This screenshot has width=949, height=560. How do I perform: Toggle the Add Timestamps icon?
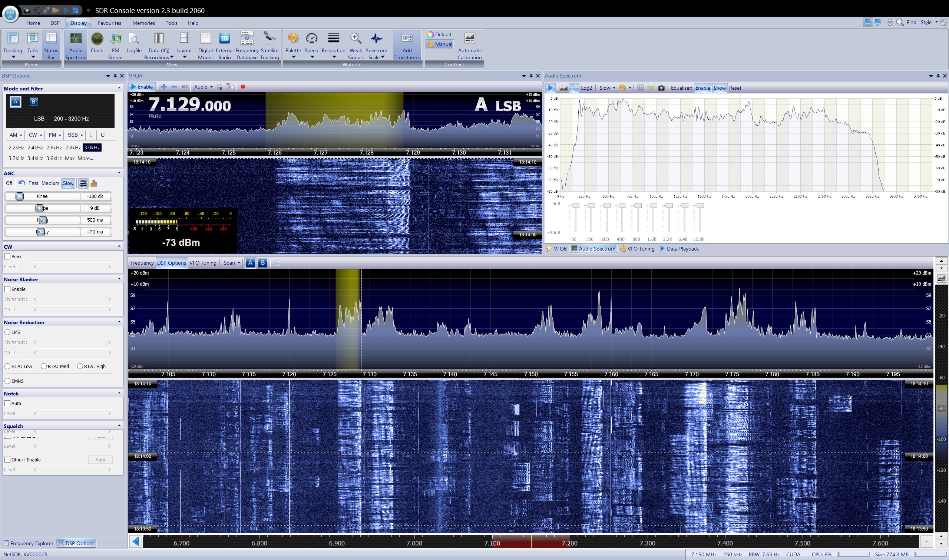407,45
